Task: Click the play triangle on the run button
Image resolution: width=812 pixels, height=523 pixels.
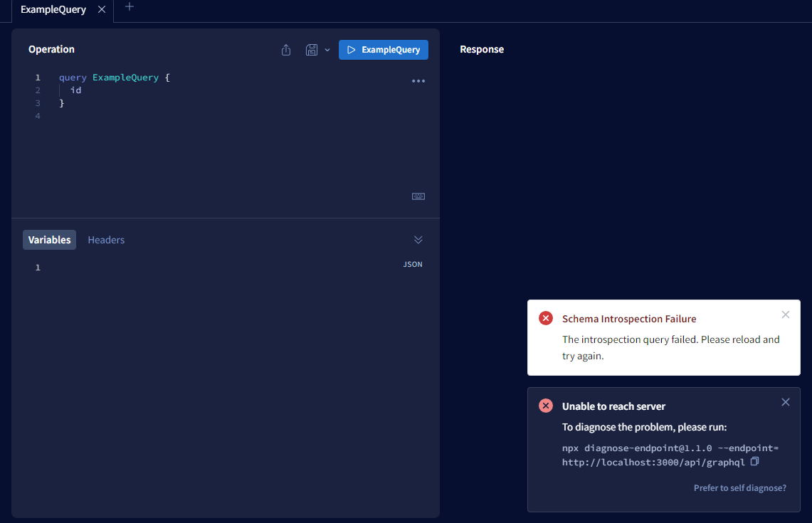Action: (x=352, y=50)
